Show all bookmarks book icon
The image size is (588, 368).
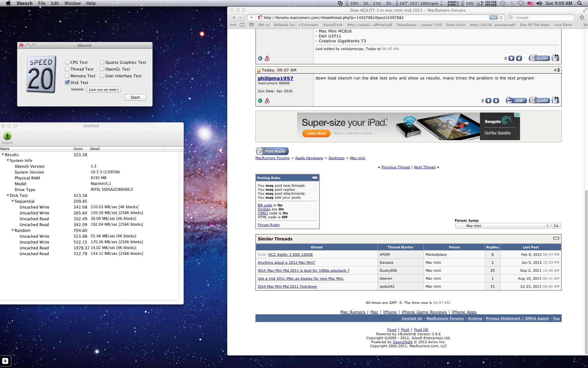click(242, 25)
